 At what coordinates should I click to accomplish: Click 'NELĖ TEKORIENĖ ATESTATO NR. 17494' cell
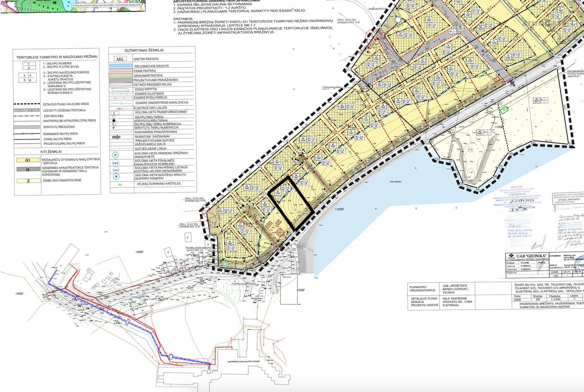[x=457, y=302]
